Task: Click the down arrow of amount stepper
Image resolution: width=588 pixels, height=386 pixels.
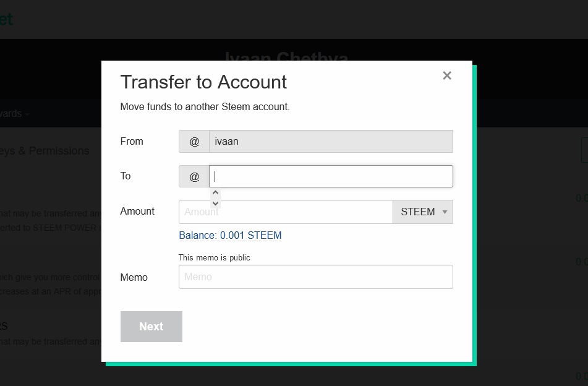Action: (215, 204)
